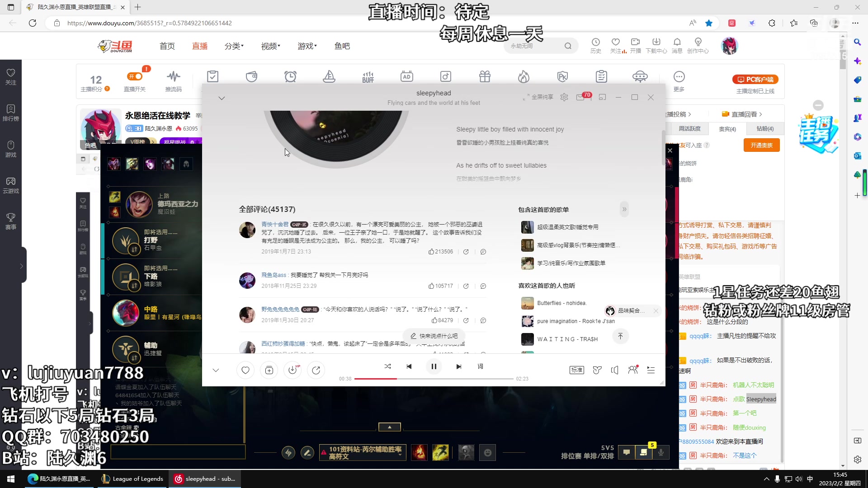This screenshot has width=868, height=488.
Task: Open the play queue list
Action: 651,370
